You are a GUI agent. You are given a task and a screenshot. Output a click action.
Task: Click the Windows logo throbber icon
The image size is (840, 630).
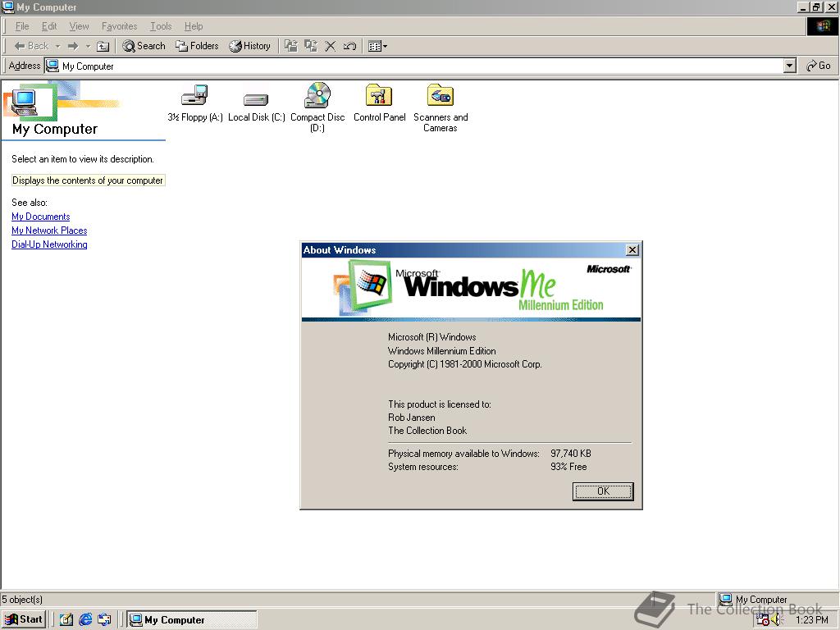(822, 26)
